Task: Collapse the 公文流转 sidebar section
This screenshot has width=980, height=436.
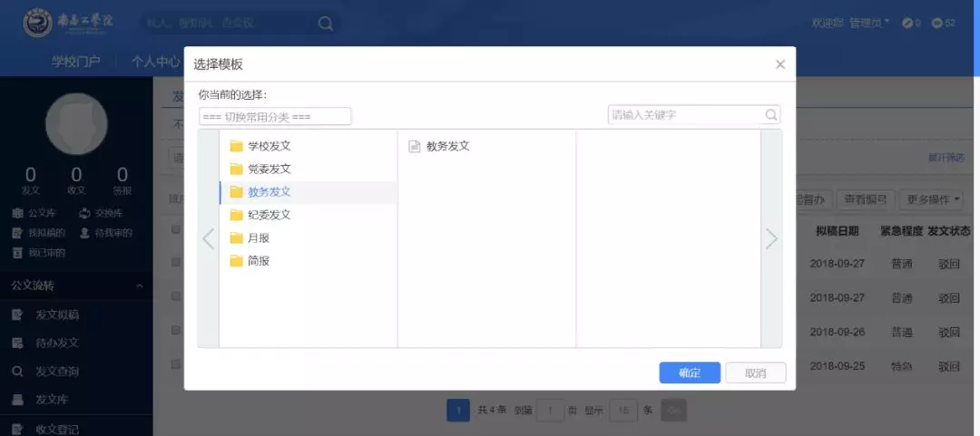Action: pos(76,286)
